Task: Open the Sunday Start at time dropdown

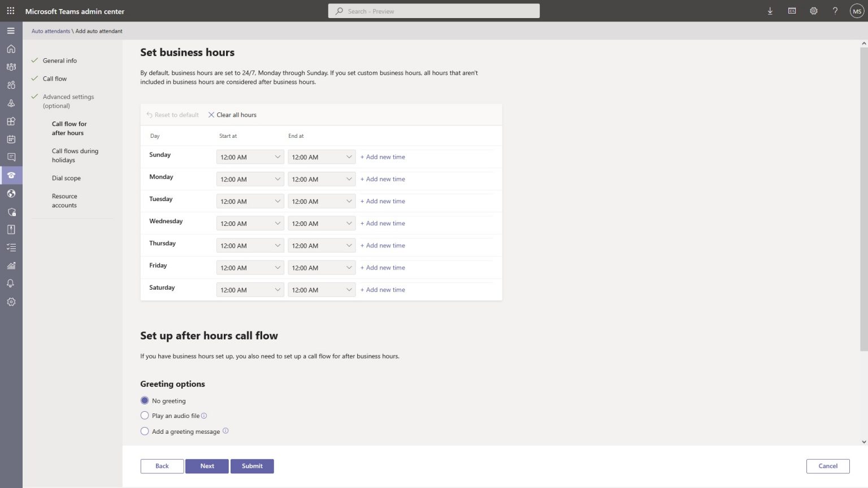Action: [x=250, y=156]
